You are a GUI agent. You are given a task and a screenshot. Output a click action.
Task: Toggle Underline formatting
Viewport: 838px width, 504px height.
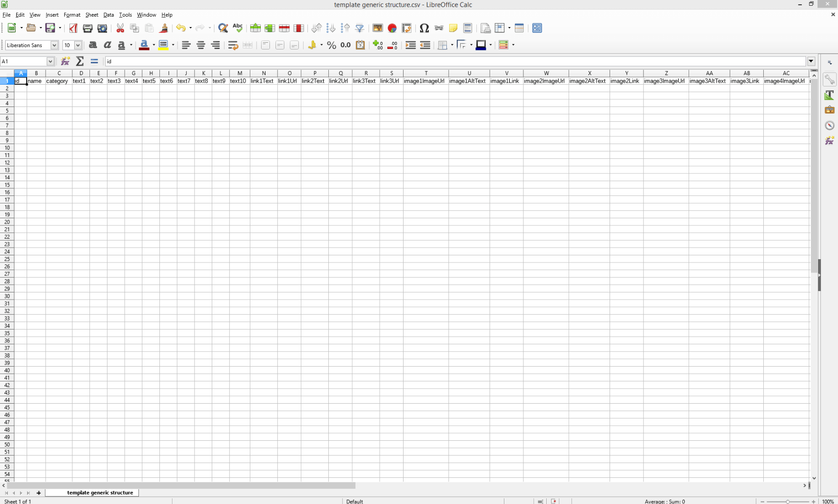(122, 45)
